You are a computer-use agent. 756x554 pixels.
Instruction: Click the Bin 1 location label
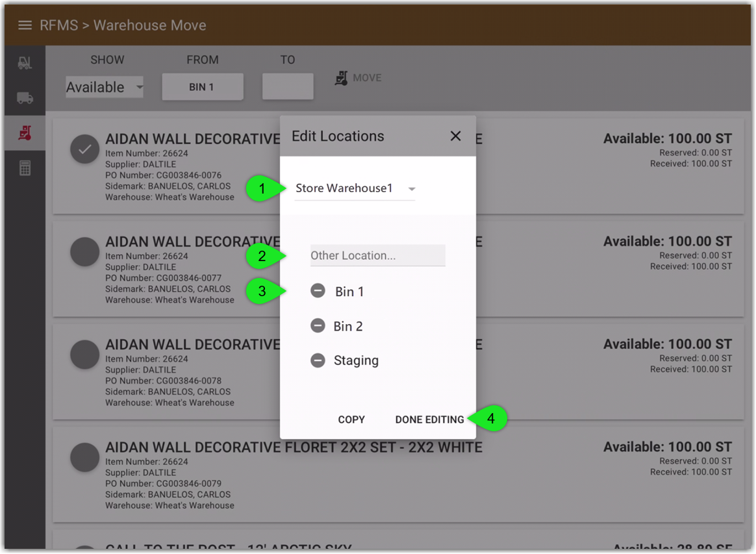click(x=349, y=292)
